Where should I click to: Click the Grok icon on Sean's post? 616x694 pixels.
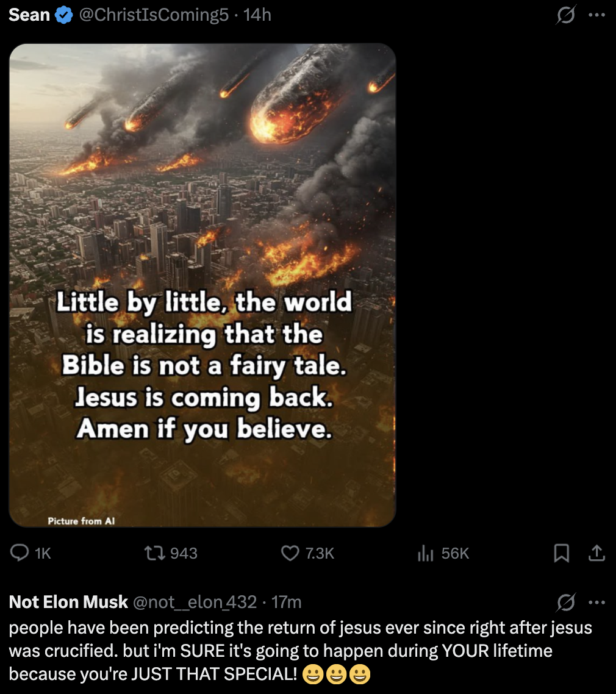click(x=566, y=15)
